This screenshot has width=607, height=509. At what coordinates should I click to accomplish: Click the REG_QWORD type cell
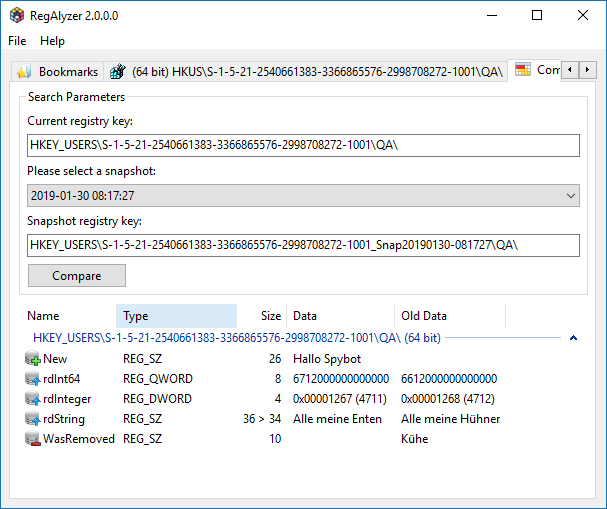[x=158, y=379]
